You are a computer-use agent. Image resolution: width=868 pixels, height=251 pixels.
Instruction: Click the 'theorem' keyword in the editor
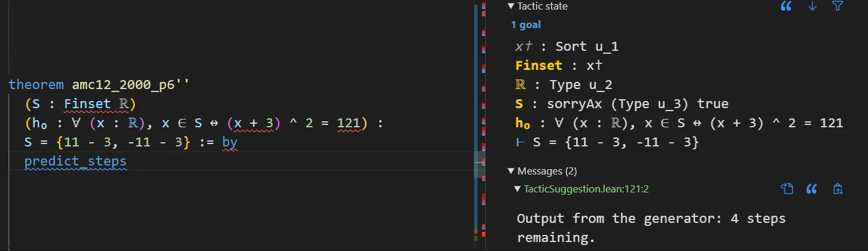[36, 85]
